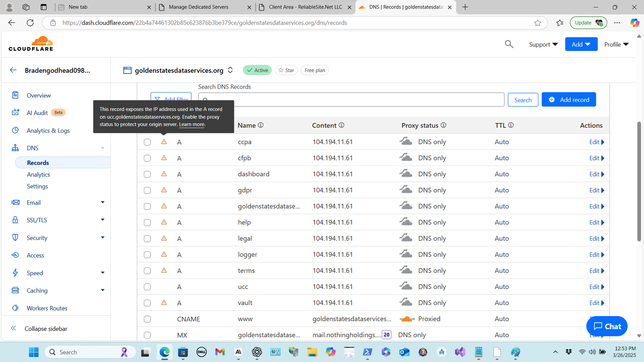Click the Star button for the domain
This screenshot has width=644, height=362.
pyautogui.click(x=286, y=70)
